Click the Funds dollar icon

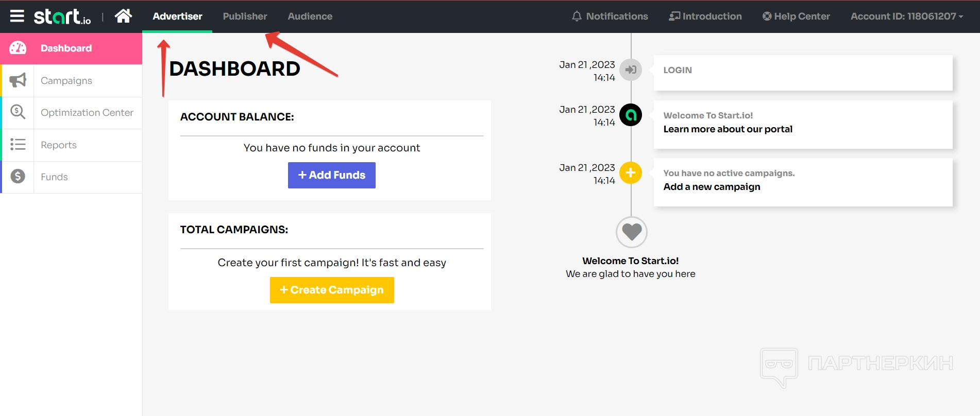(x=18, y=177)
